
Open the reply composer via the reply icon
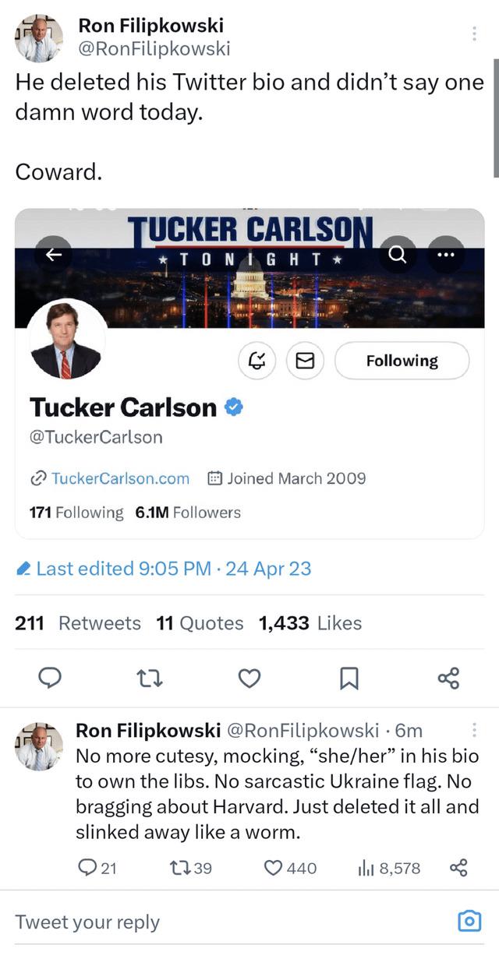point(50,679)
